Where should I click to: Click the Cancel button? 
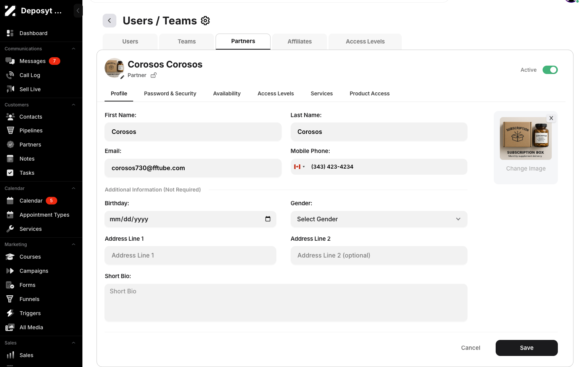[x=470, y=348]
